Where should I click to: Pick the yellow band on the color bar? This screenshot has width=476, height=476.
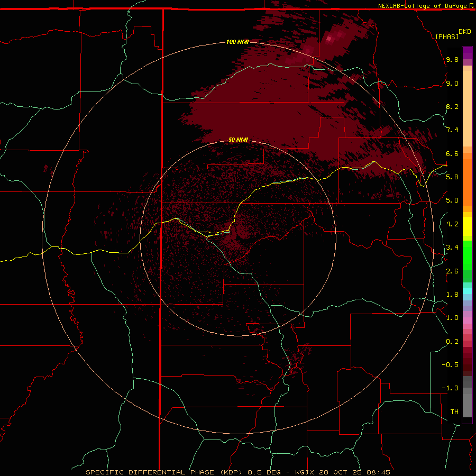coord(467,226)
